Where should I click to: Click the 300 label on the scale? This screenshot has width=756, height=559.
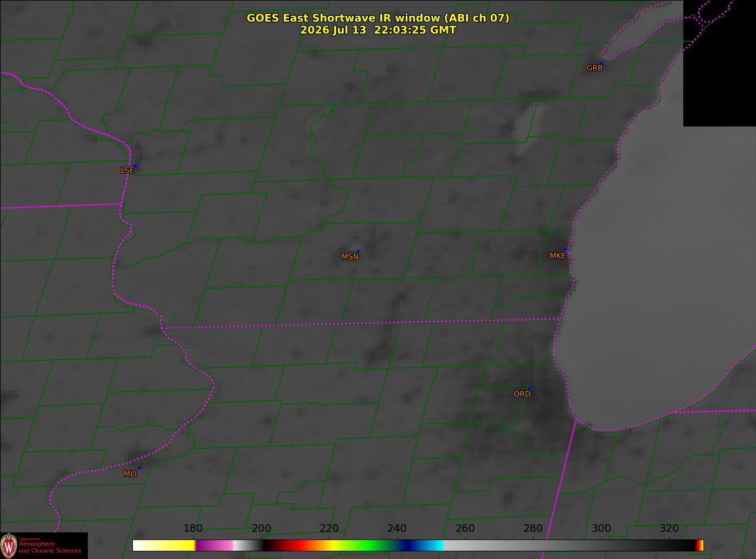(x=601, y=529)
